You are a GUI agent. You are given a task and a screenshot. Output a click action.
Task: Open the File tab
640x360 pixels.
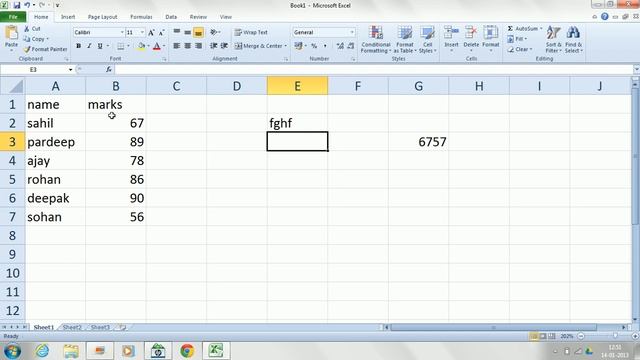coord(13,17)
